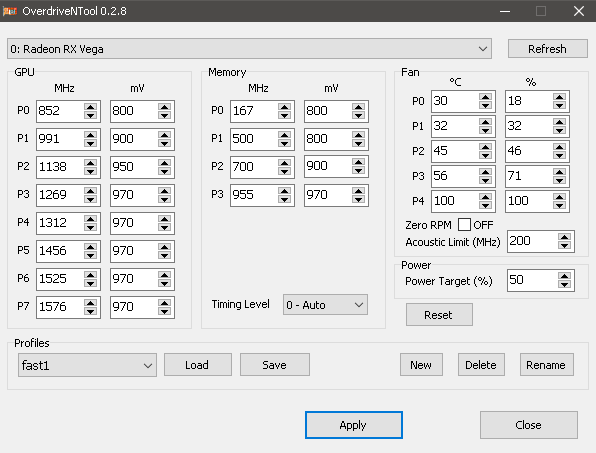
Task: Open the Radeon RX Vega GPU selection dropdown
Action: pyautogui.click(x=249, y=49)
